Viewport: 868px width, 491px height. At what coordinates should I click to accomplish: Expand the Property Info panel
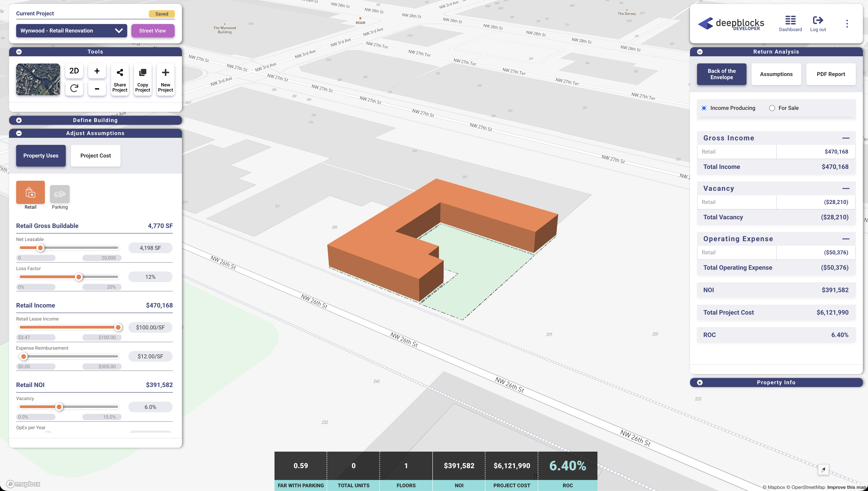(700, 382)
